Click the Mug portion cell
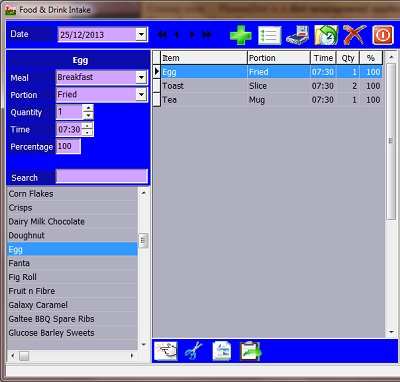The height and width of the screenshot is (382, 400). point(279,100)
